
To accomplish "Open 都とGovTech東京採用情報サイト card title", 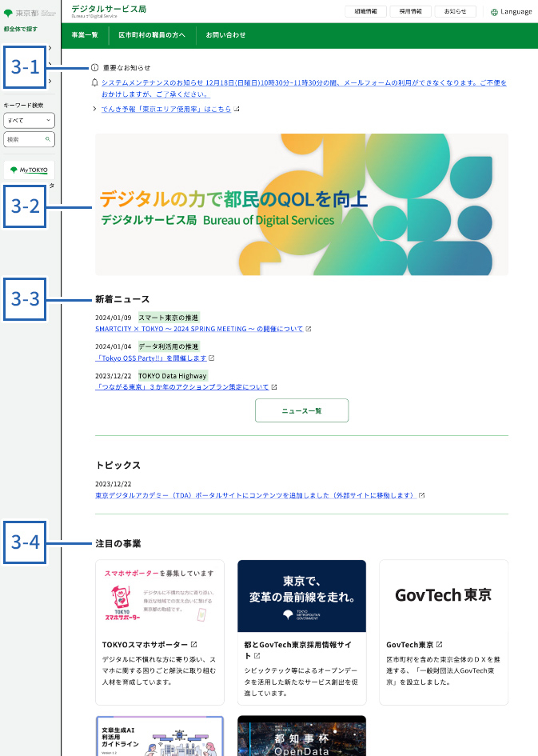I will coord(297,650).
